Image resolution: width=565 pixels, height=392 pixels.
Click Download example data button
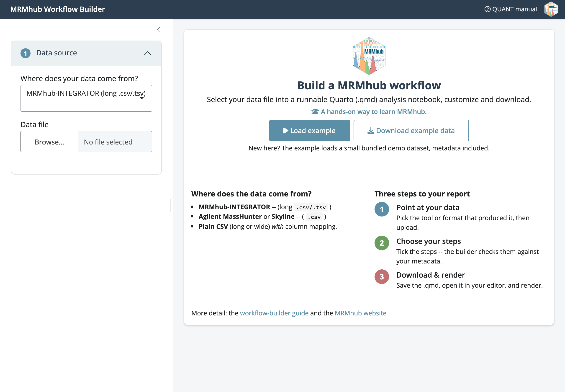(x=411, y=131)
